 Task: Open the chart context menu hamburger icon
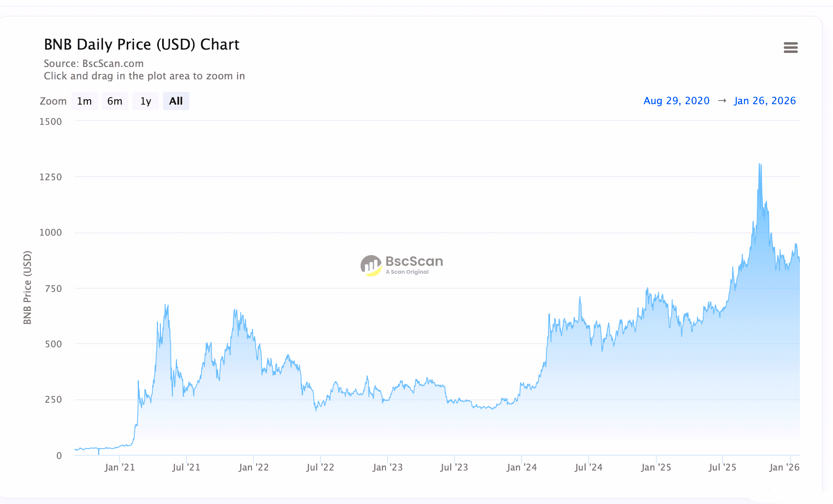790,48
